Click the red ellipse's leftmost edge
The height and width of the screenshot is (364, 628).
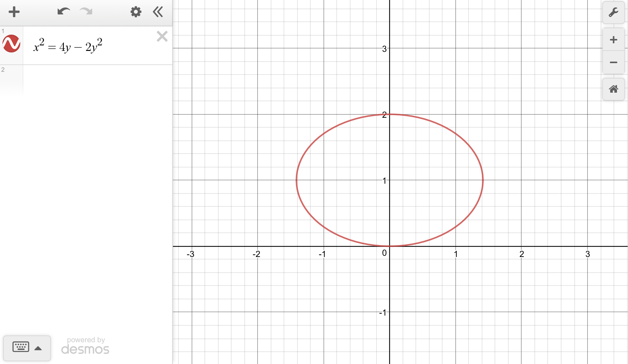pos(296,180)
